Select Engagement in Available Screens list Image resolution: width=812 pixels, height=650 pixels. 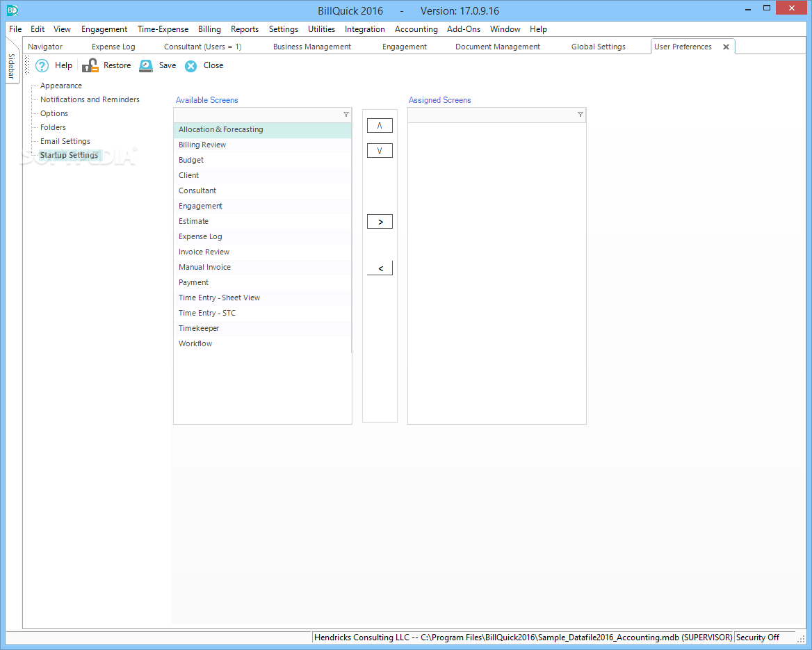click(263, 206)
